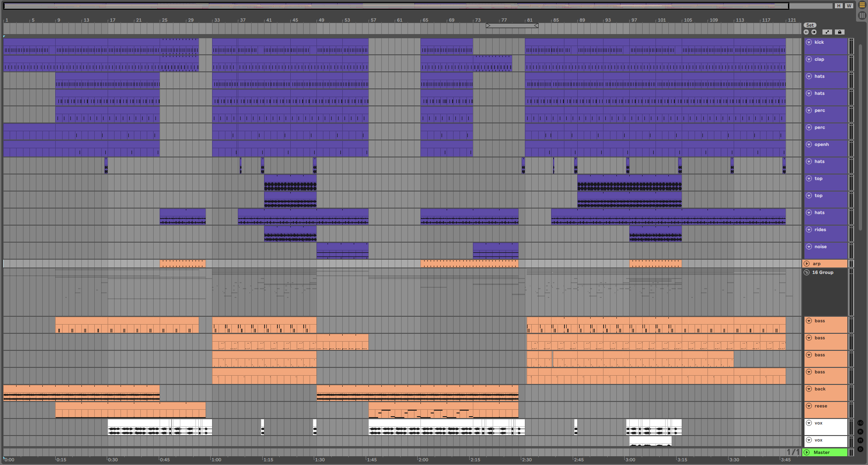Viewport: 868px width, 465px height.
Task: Select the kick track name
Action: [x=819, y=42]
